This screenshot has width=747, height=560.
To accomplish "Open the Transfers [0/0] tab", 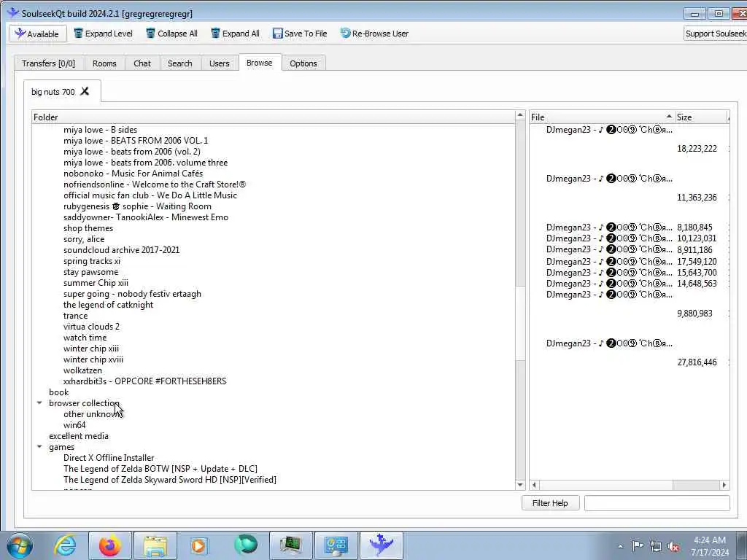I will pyautogui.click(x=49, y=63).
